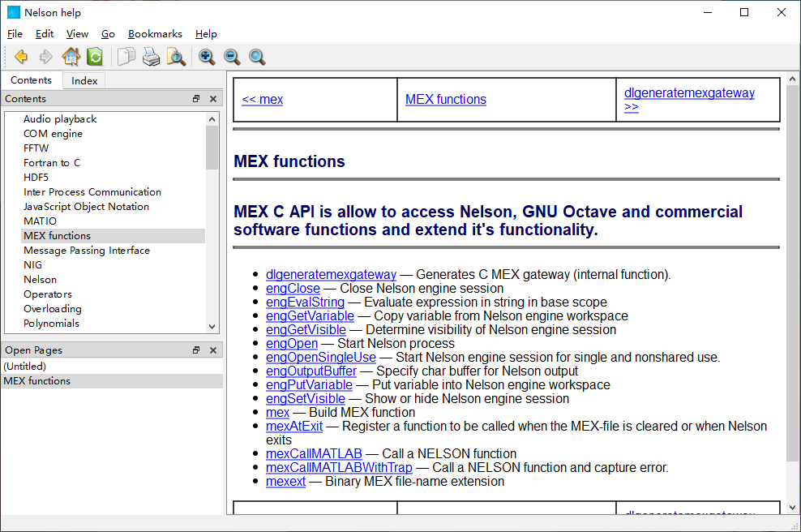The width and height of the screenshot is (801, 532).
Task: Select FFTW in contents tree
Action: tap(36, 148)
